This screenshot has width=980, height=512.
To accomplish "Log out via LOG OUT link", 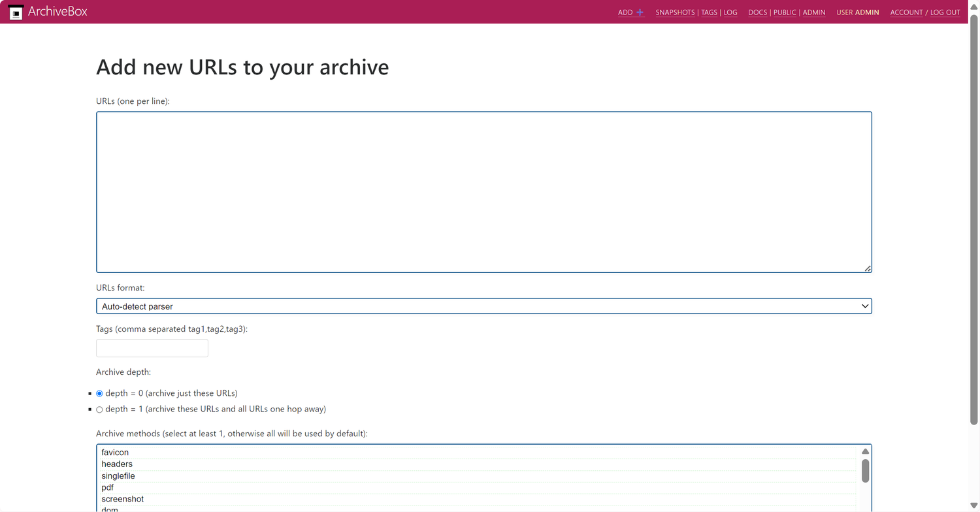I will pos(945,12).
